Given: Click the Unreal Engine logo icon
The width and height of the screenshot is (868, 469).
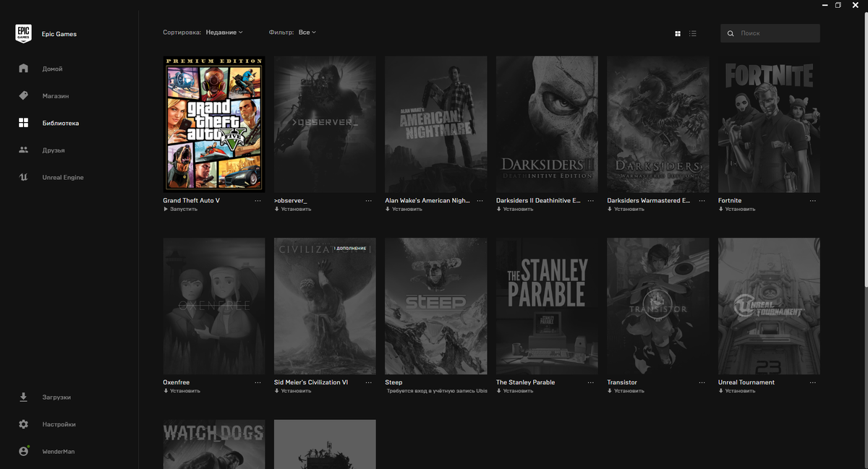Looking at the screenshot, I should pos(23,177).
